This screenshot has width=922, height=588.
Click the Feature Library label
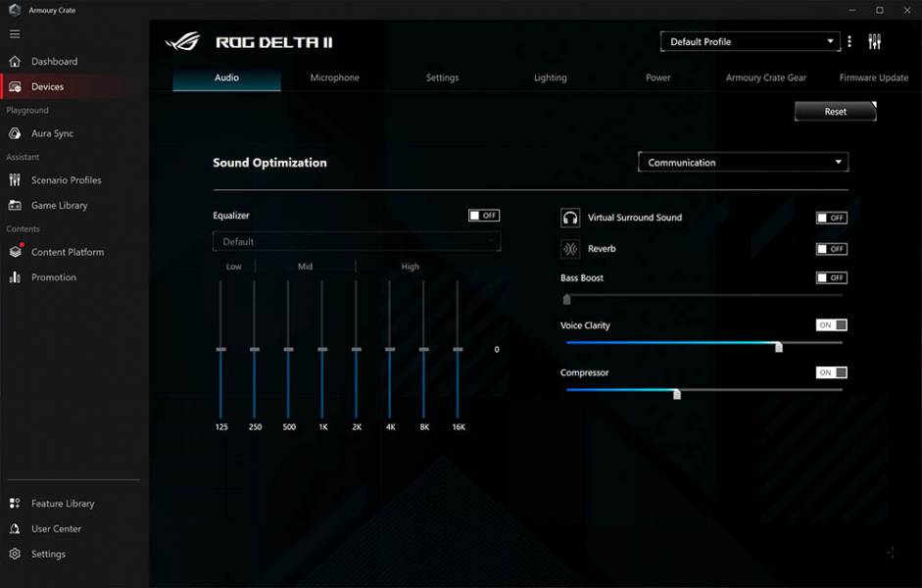tap(63, 504)
